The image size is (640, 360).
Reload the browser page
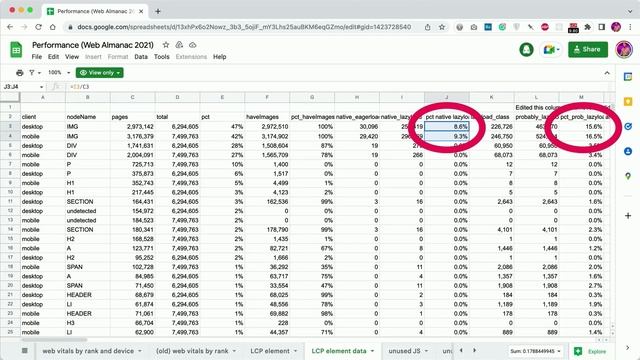(x=38, y=27)
